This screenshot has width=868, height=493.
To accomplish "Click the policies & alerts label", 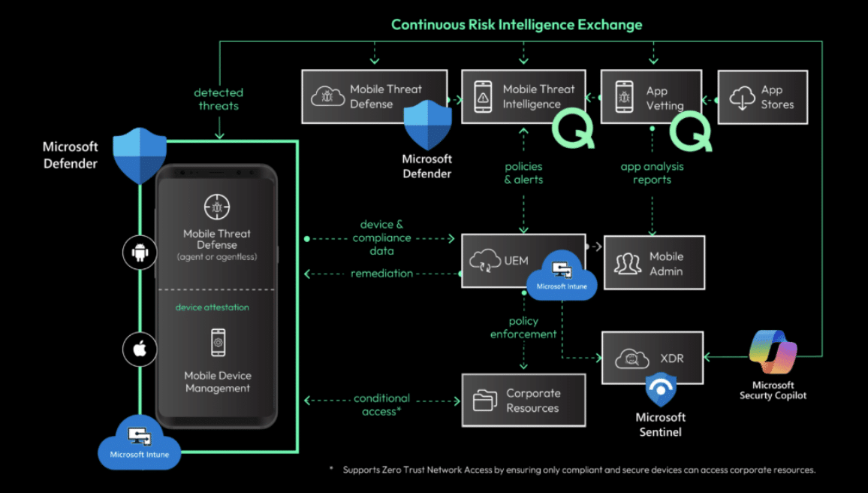I will tap(523, 173).
